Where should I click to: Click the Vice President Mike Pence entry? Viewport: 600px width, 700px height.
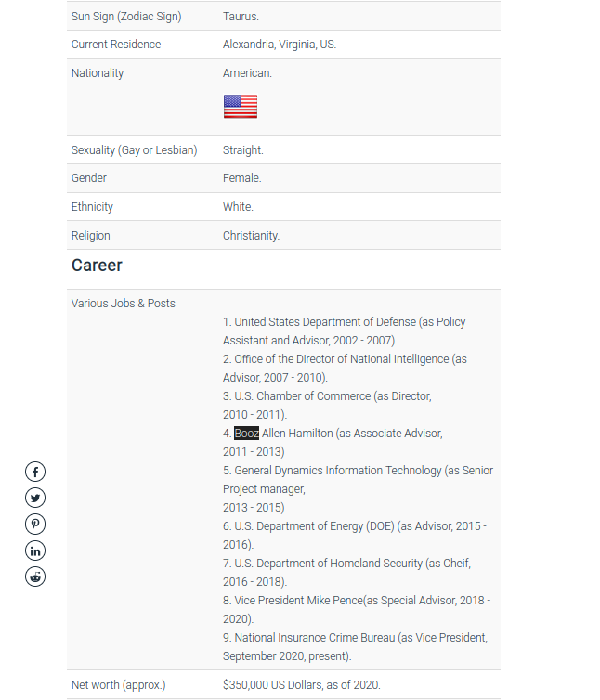[357, 609]
